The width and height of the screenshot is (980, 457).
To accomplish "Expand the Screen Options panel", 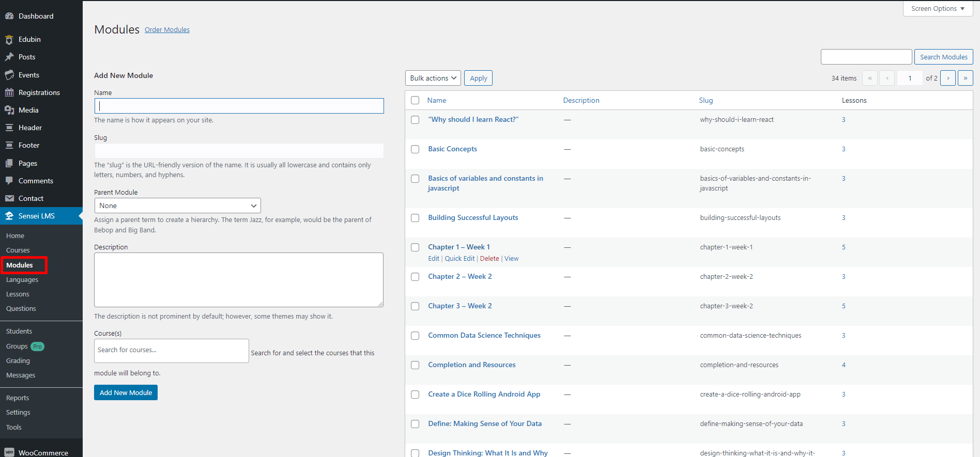I will click(x=938, y=9).
